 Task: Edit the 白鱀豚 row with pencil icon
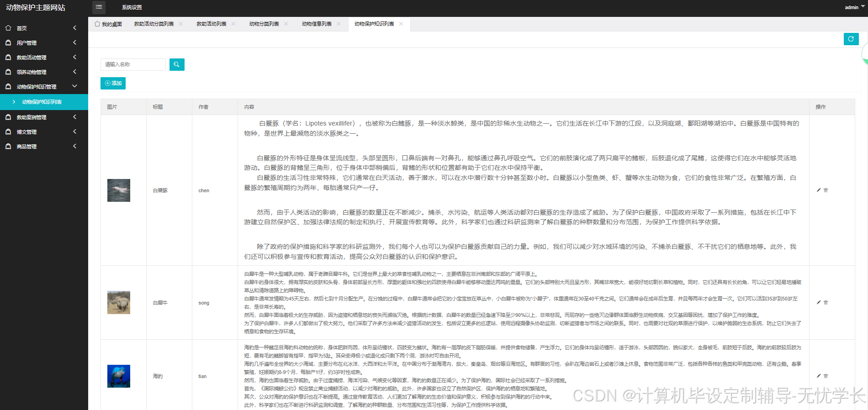(819, 190)
